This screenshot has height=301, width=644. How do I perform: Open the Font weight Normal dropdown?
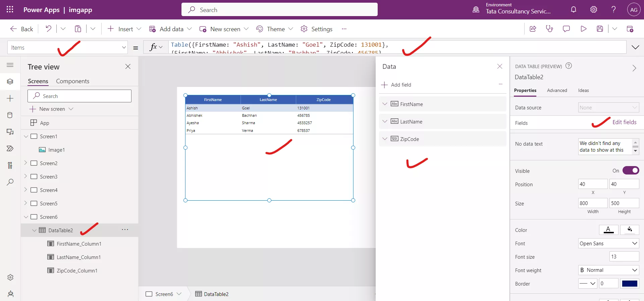pyautogui.click(x=608, y=270)
